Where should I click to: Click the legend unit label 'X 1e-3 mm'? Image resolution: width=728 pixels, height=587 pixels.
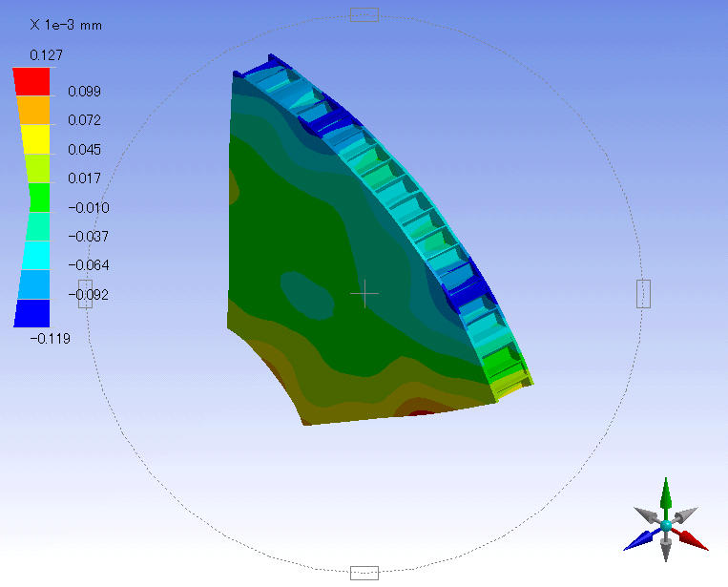point(66,25)
